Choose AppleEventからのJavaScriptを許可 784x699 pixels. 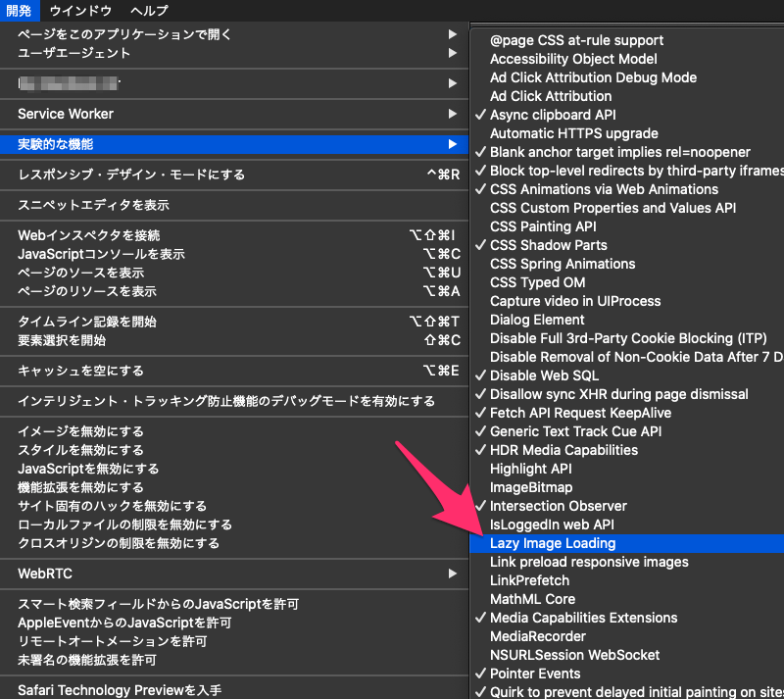pos(234,623)
